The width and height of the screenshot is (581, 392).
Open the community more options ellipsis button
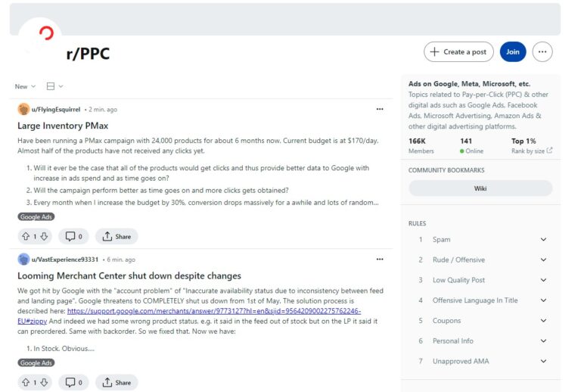click(542, 51)
